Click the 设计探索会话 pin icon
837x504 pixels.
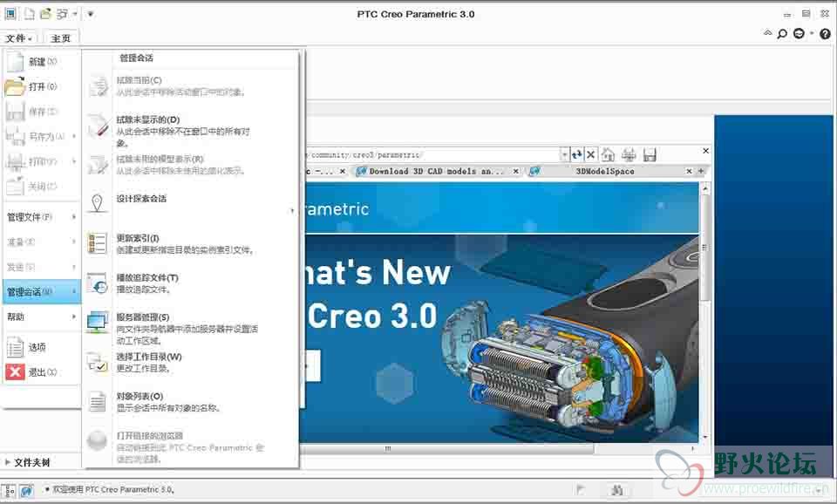pos(97,204)
